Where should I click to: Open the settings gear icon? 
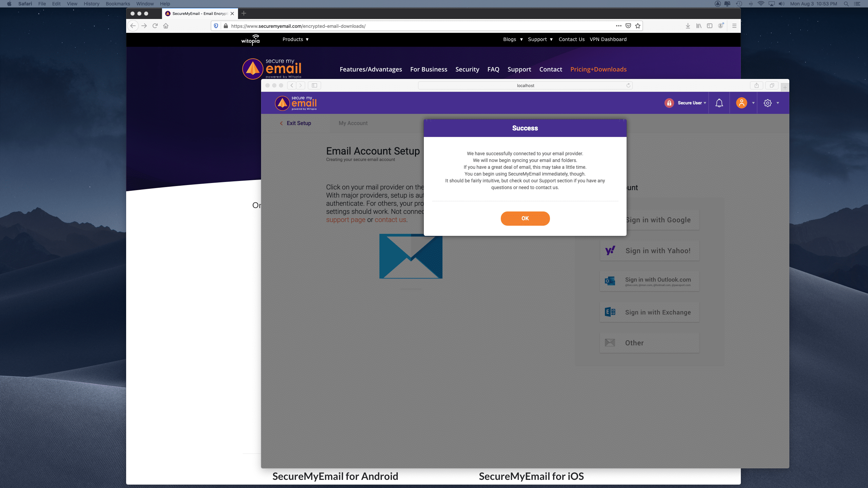click(768, 103)
